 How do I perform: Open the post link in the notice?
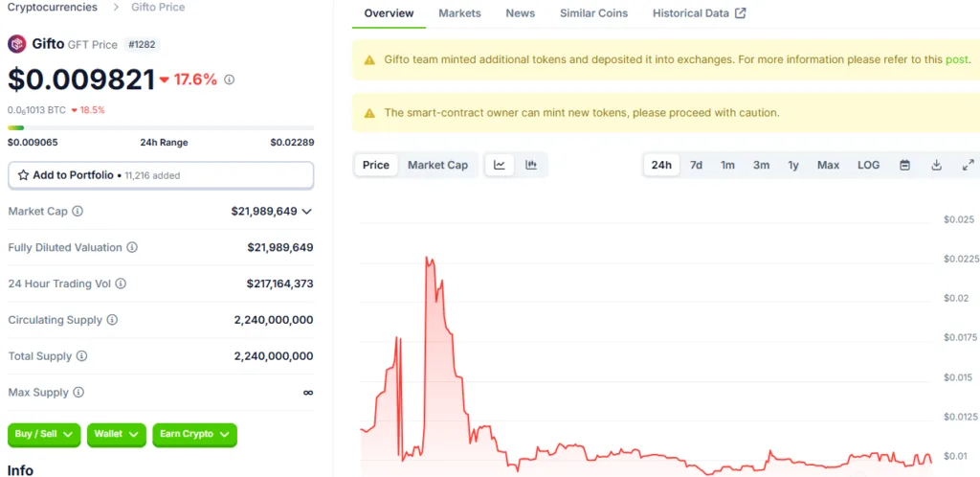click(956, 60)
